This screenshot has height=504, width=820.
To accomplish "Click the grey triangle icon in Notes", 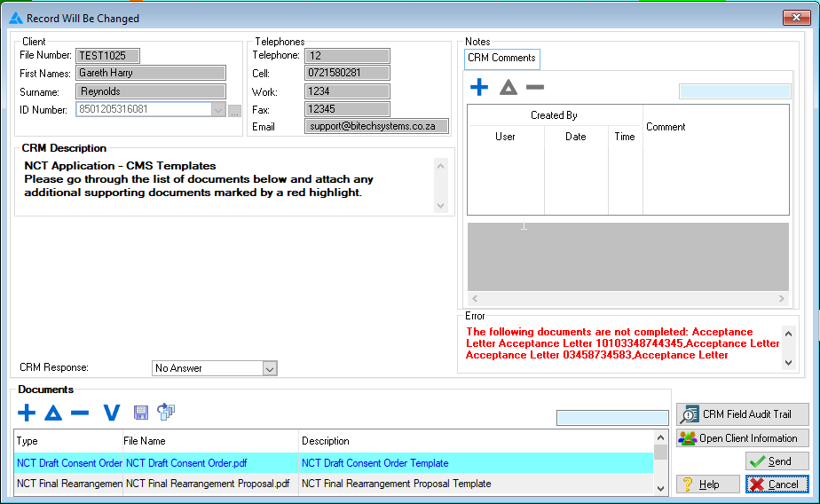I will tap(508, 87).
